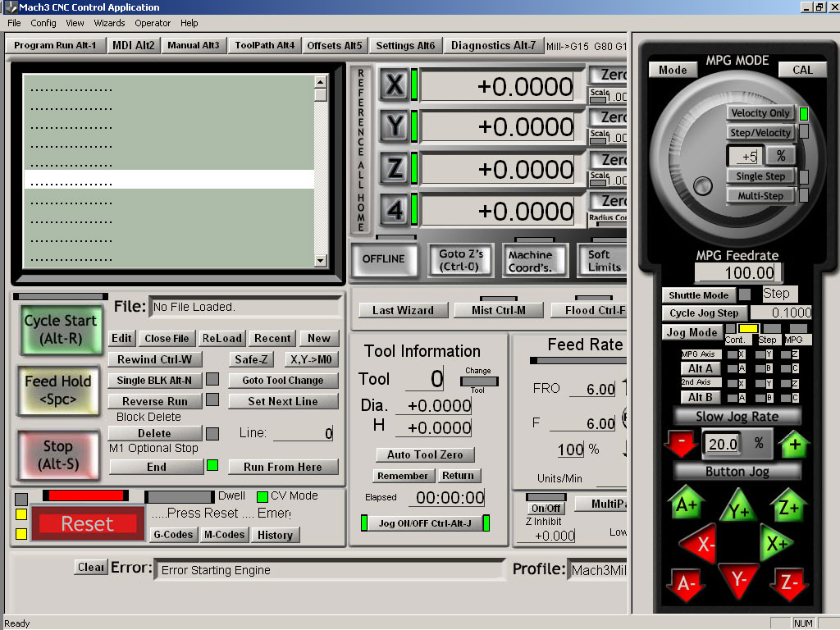This screenshot has height=630, width=840.
Task: Click the Line number field
Action: pyautogui.click(x=304, y=433)
